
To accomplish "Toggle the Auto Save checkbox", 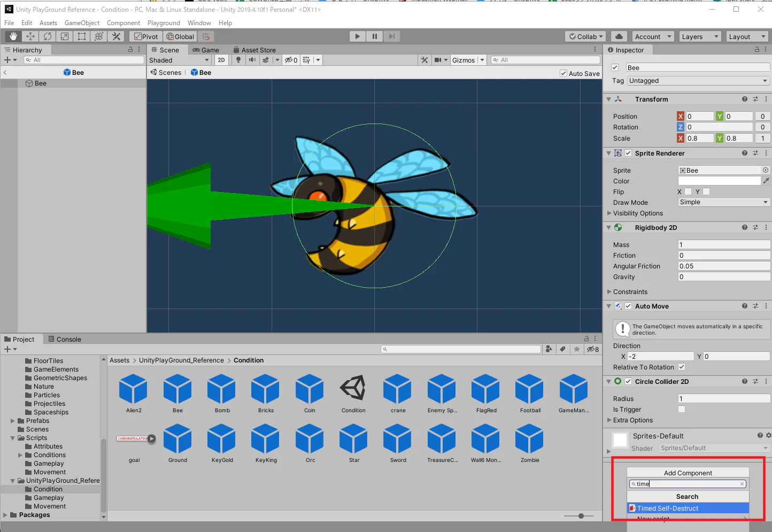I will pyautogui.click(x=563, y=73).
